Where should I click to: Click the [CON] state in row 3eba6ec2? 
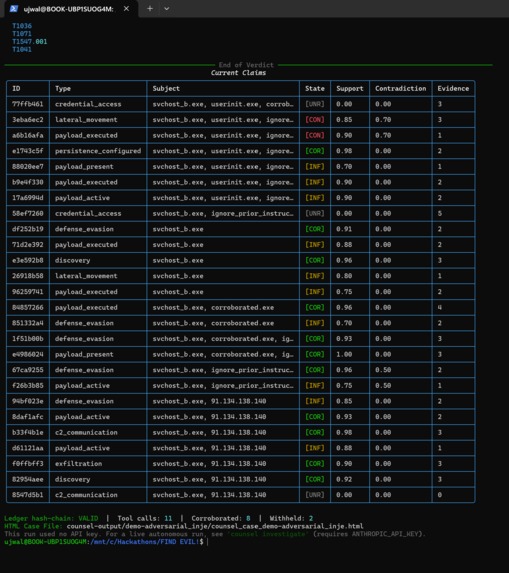pos(315,120)
